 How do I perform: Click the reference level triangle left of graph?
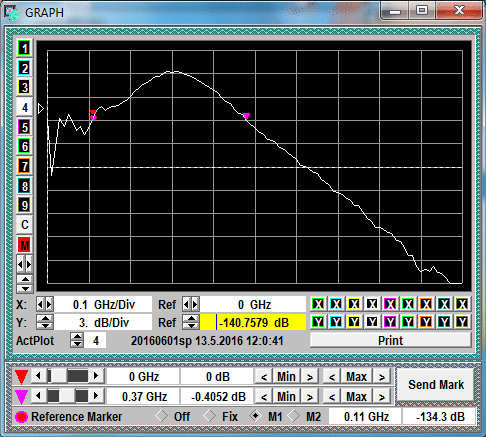(41, 109)
